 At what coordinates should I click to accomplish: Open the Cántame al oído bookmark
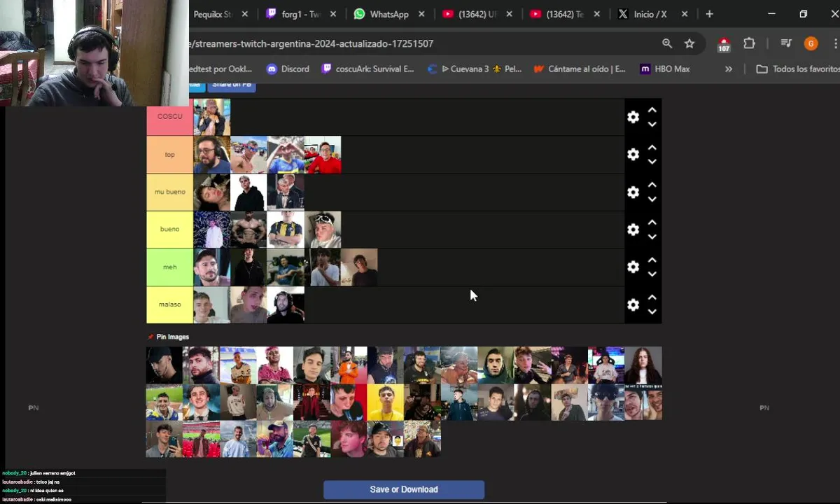click(580, 69)
